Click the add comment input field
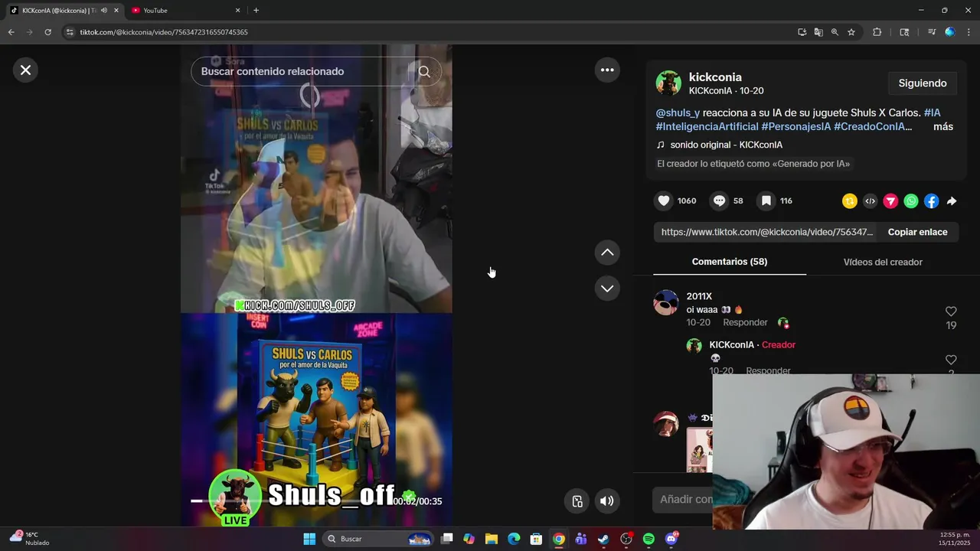The image size is (980, 551). pos(683,499)
